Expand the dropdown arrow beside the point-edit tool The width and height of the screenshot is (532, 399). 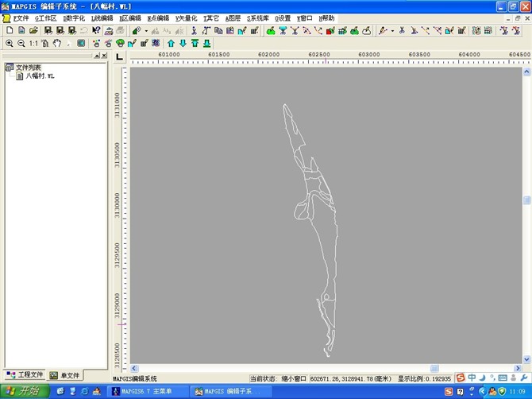tap(146, 30)
